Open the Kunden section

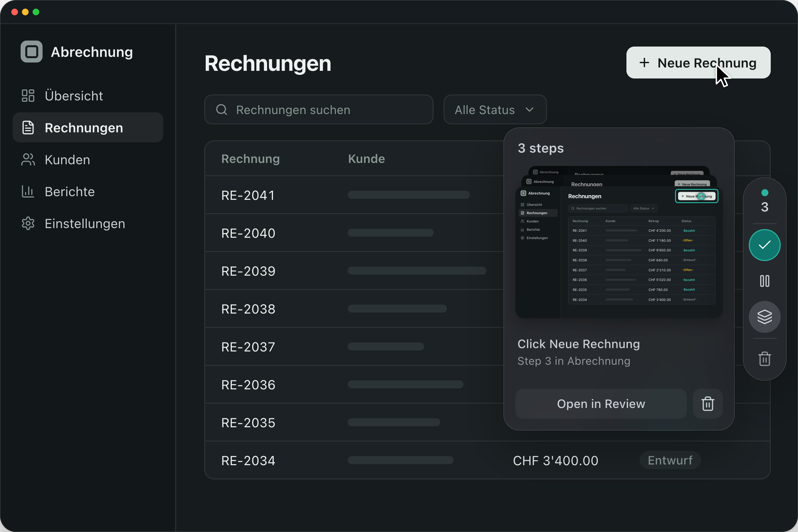click(88, 160)
